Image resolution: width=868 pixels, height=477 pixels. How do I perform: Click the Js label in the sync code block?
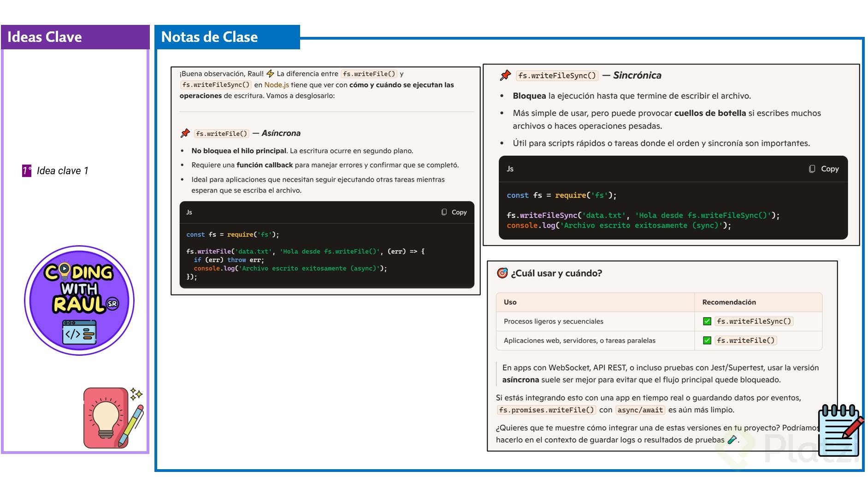click(x=510, y=169)
